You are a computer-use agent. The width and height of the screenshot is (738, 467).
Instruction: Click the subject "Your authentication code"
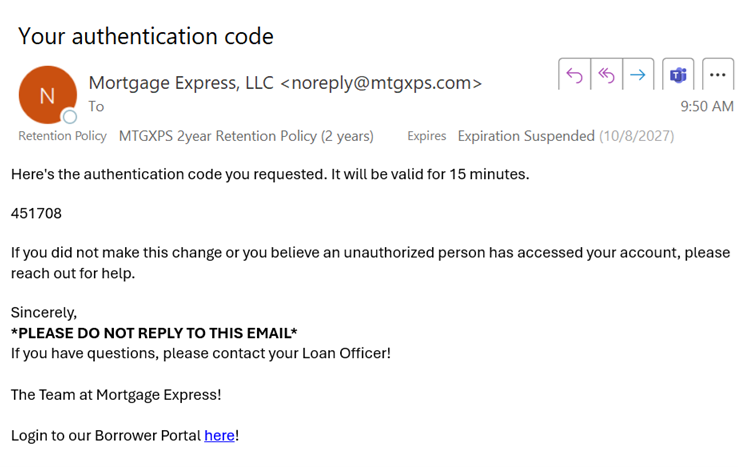click(x=146, y=37)
